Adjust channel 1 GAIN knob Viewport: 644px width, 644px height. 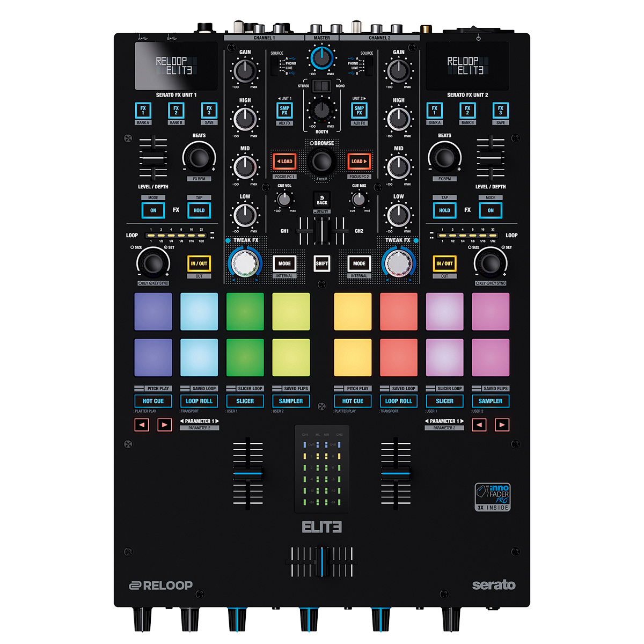(x=245, y=70)
